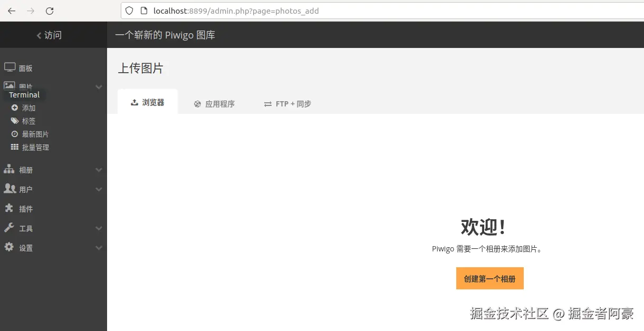Click the gear icon beside 设置
Screen dimensions: 644x331
point(9,247)
